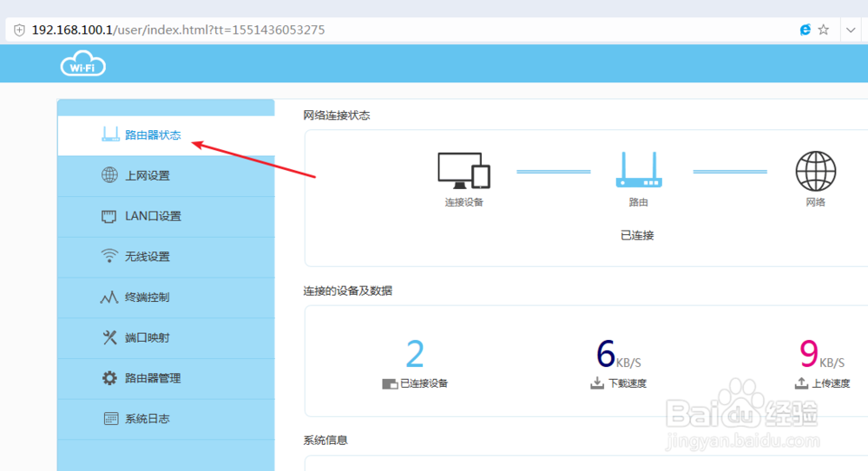Open the 路由器状态 menu item
Screen dimensions: 868x471
point(166,135)
